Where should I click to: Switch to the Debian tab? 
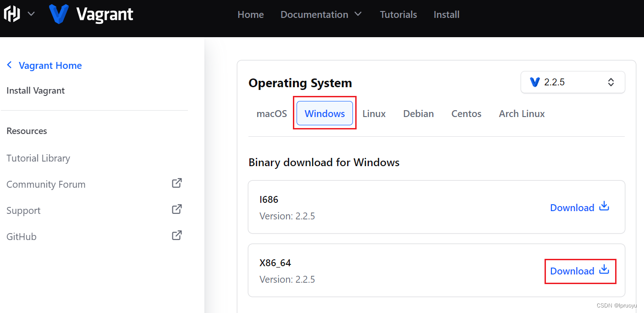click(x=418, y=114)
